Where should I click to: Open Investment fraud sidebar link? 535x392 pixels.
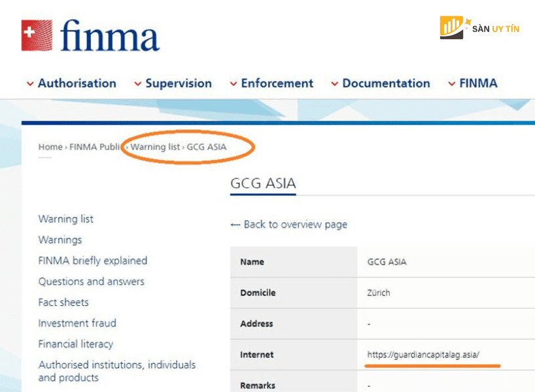click(77, 323)
